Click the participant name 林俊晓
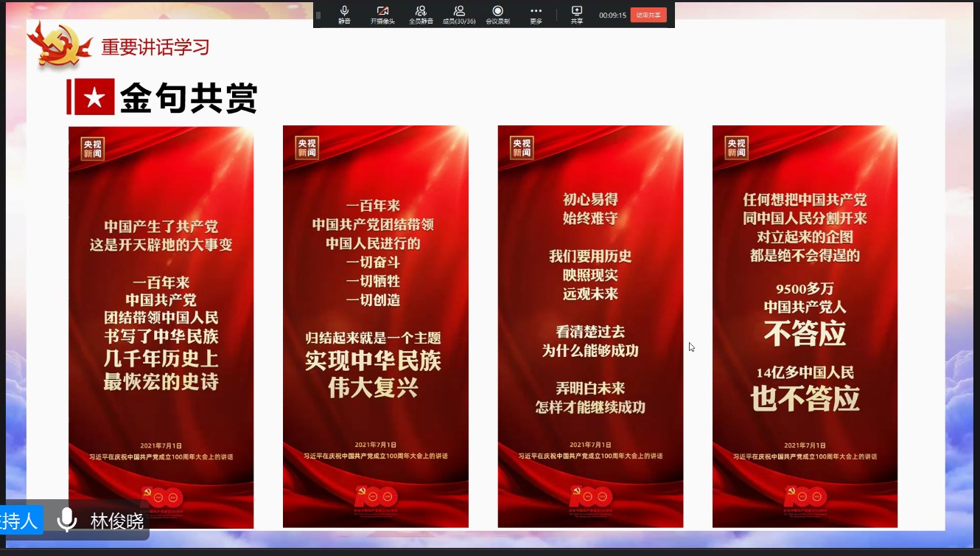This screenshot has width=980, height=556. 116,521
